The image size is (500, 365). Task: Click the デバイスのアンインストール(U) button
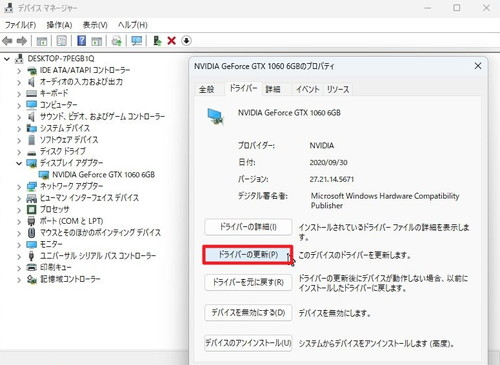(248, 343)
